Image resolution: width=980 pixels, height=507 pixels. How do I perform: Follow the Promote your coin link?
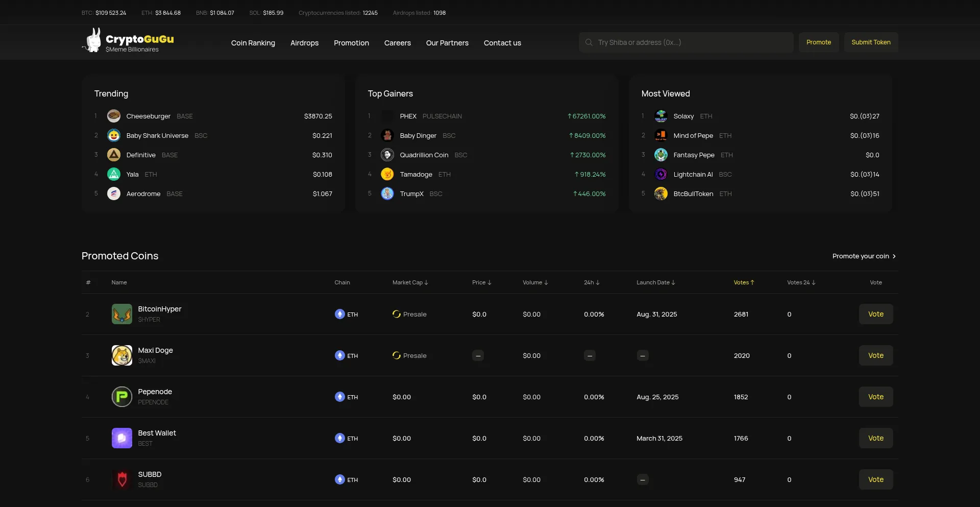pyautogui.click(x=864, y=256)
